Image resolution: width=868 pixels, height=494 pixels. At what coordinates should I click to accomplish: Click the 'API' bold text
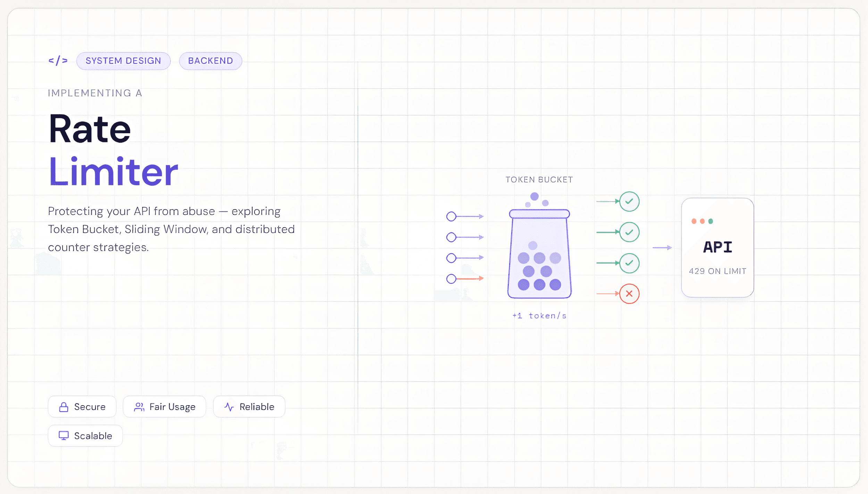click(717, 247)
